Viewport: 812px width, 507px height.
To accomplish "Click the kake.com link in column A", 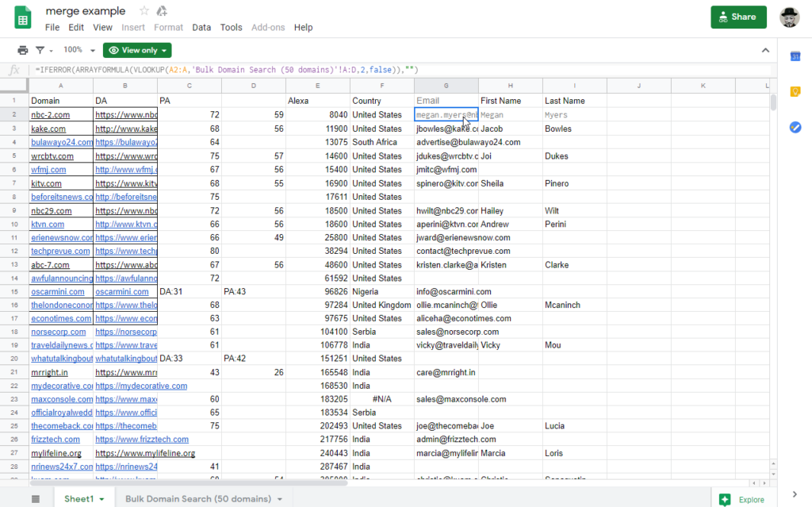I will [x=49, y=129].
